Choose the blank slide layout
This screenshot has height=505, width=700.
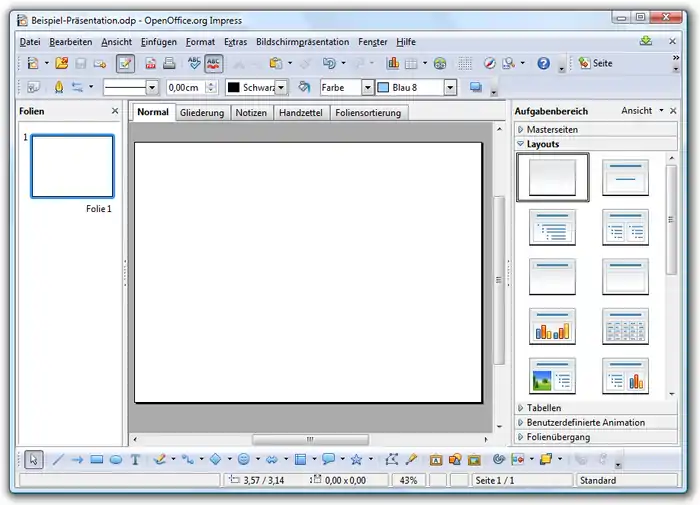tap(552, 177)
